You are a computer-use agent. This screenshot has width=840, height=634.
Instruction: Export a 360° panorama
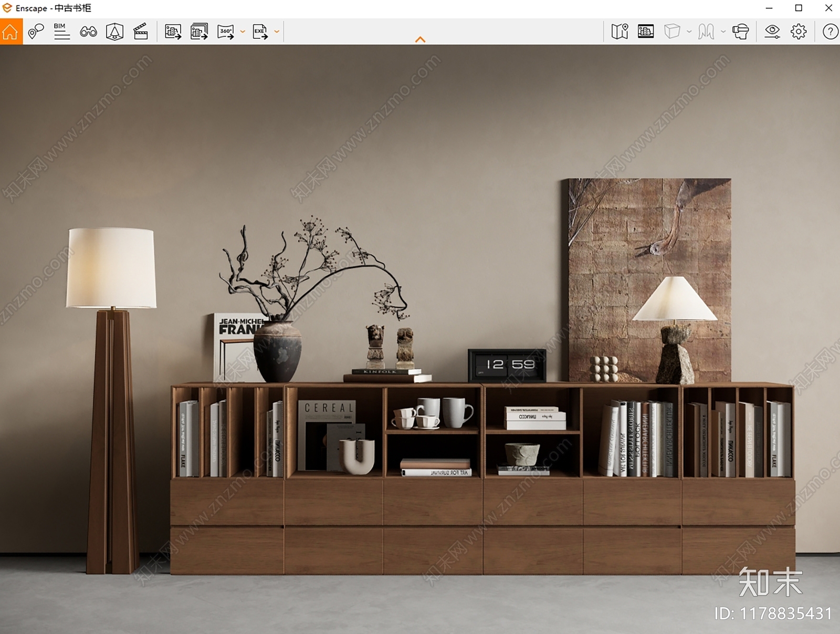226,32
